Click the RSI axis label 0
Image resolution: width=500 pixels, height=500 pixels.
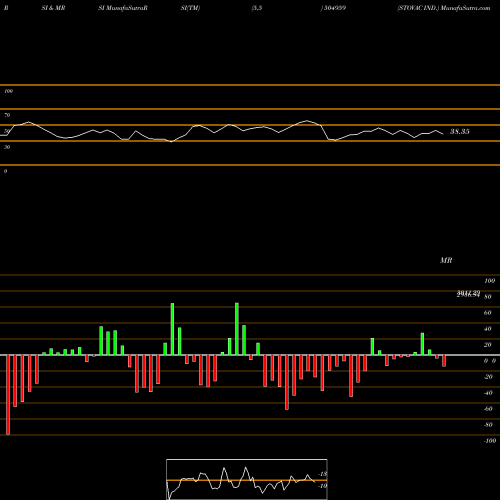coord(5,171)
